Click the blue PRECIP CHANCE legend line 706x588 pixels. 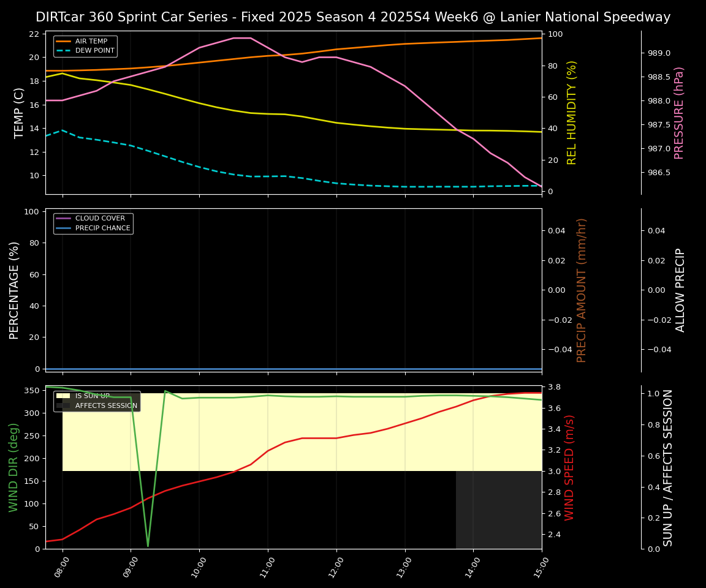coord(64,228)
